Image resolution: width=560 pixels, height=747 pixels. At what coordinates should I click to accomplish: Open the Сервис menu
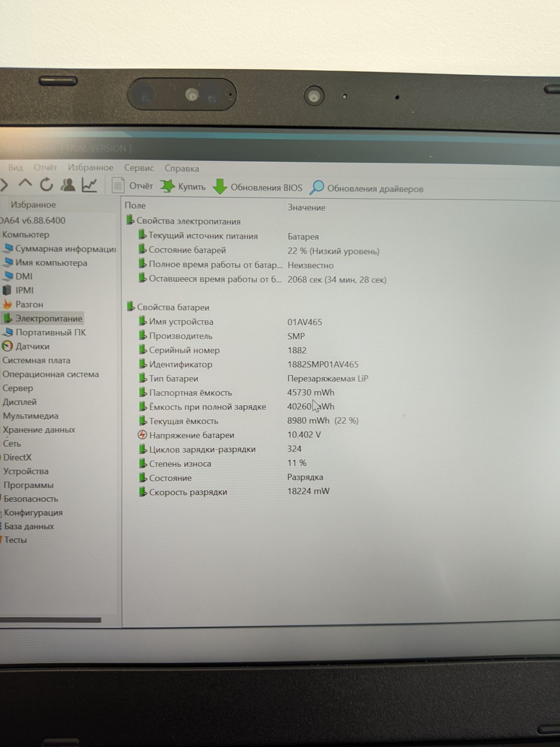[139, 168]
